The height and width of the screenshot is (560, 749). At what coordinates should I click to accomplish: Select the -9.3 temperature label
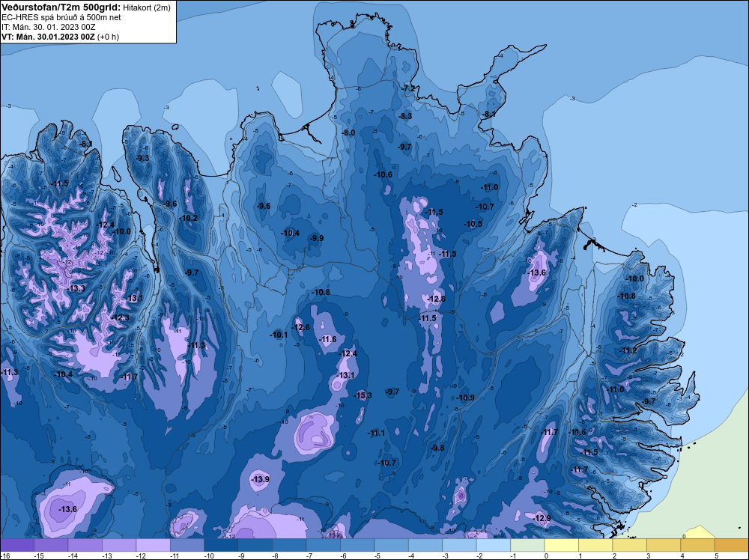point(142,158)
